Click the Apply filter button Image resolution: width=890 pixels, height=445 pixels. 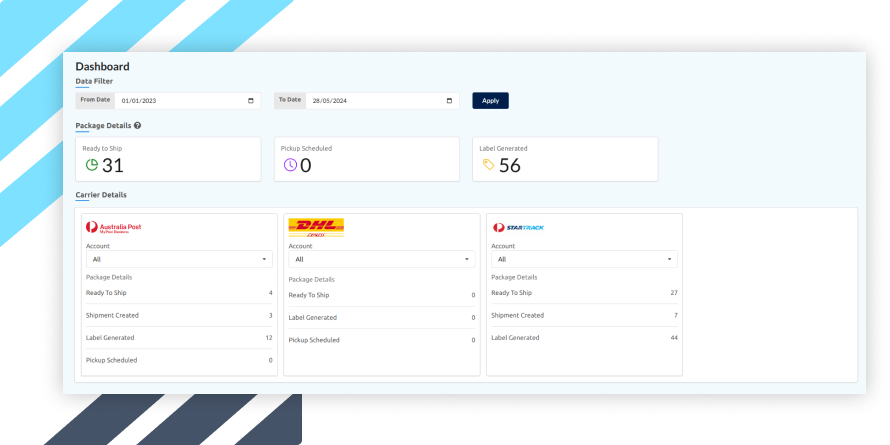click(x=490, y=100)
